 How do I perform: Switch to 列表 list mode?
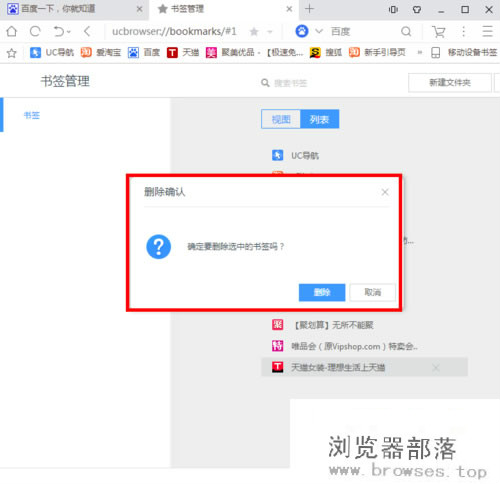[320, 119]
